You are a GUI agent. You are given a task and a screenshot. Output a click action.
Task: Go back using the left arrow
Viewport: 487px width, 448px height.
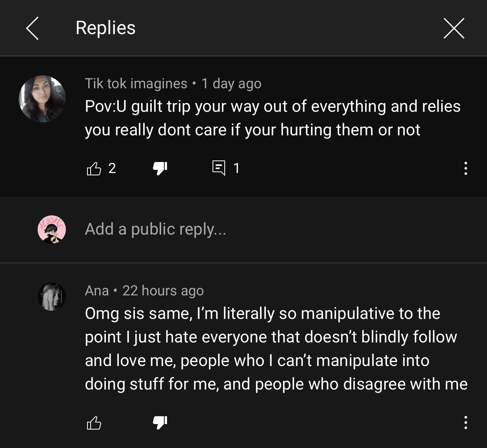click(33, 28)
